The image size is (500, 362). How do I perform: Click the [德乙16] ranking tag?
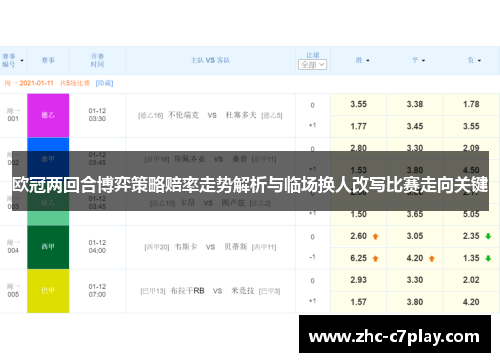coord(151,116)
